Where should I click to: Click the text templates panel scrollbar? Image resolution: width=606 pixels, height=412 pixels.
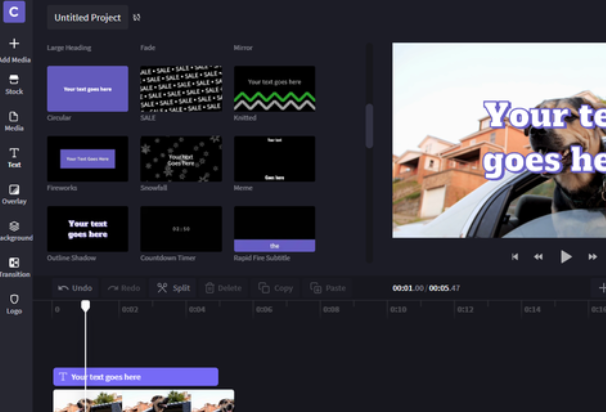coord(370,125)
